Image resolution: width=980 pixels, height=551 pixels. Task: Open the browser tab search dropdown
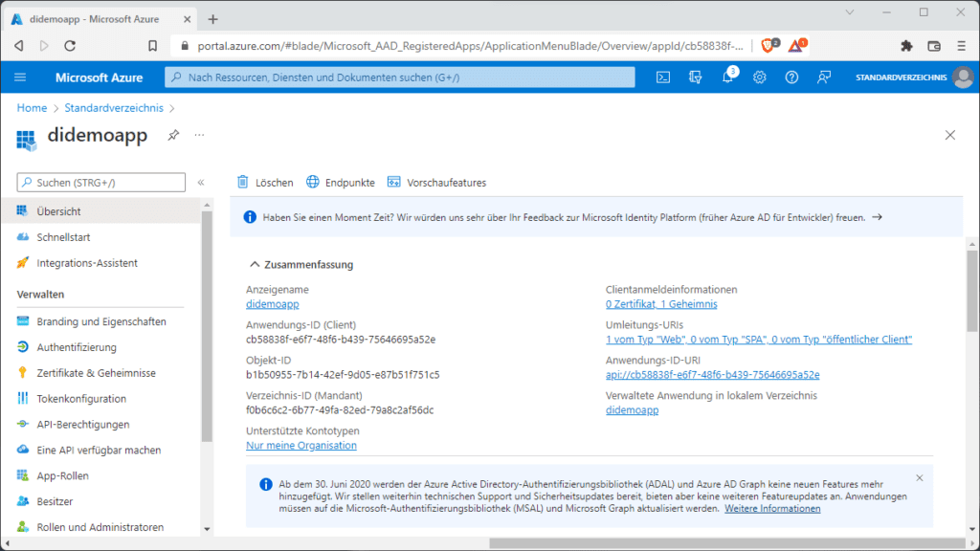850,12
